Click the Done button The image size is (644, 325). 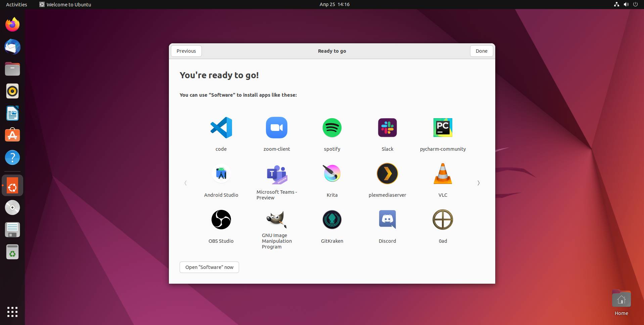481,51
